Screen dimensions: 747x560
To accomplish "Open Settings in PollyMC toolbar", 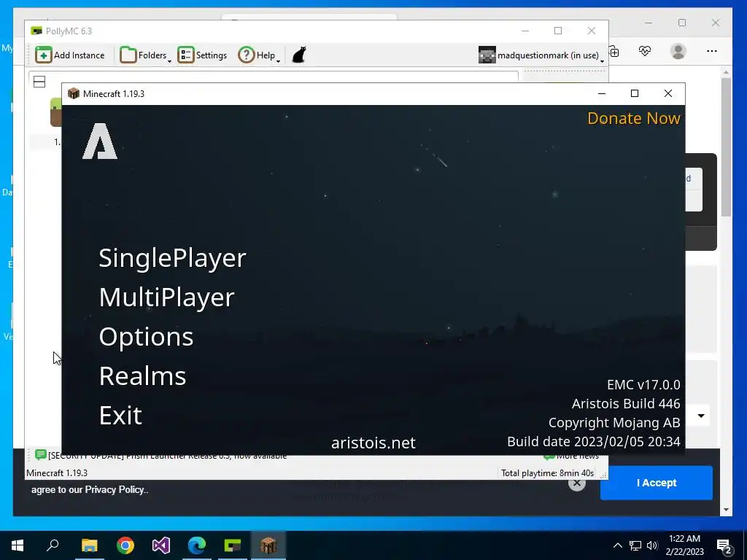I will pyautogui.click(x=203, y=55).
